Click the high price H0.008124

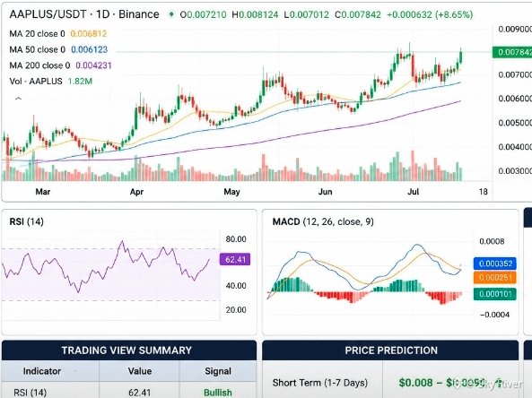255,14
